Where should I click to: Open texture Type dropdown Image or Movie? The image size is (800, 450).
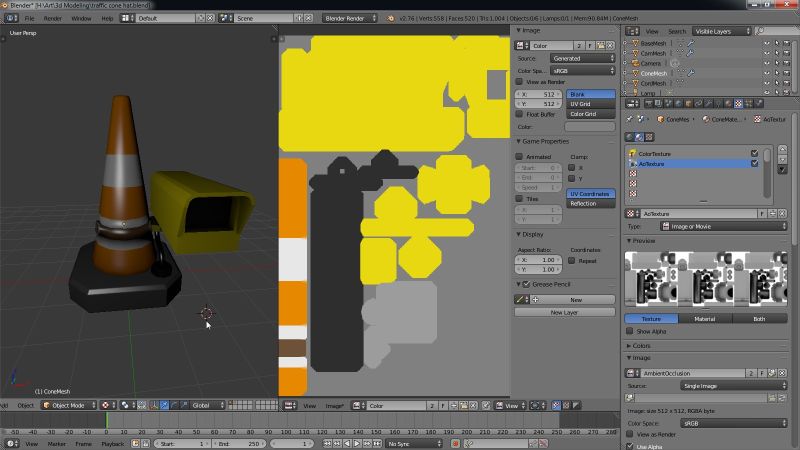coord(723,227)
